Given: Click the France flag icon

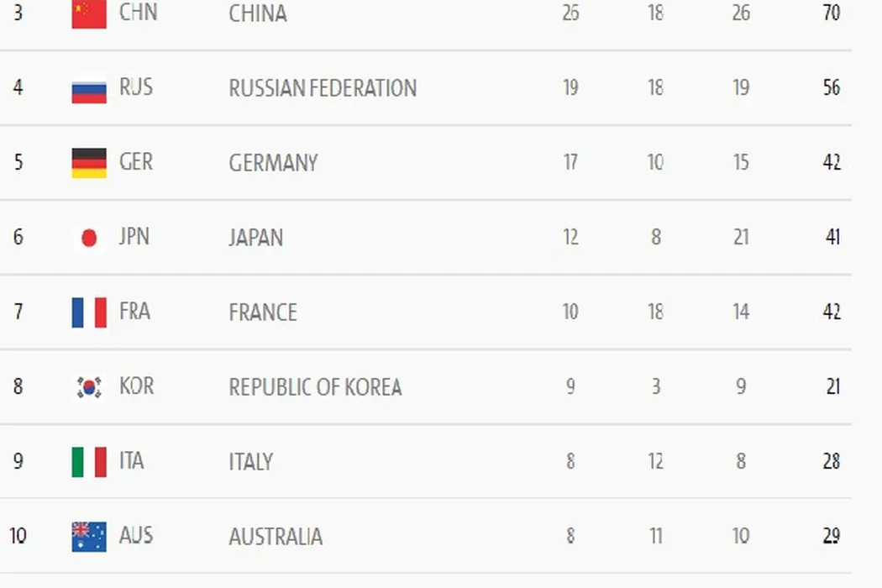Looking at the screenshot, I should pos(89,312).
